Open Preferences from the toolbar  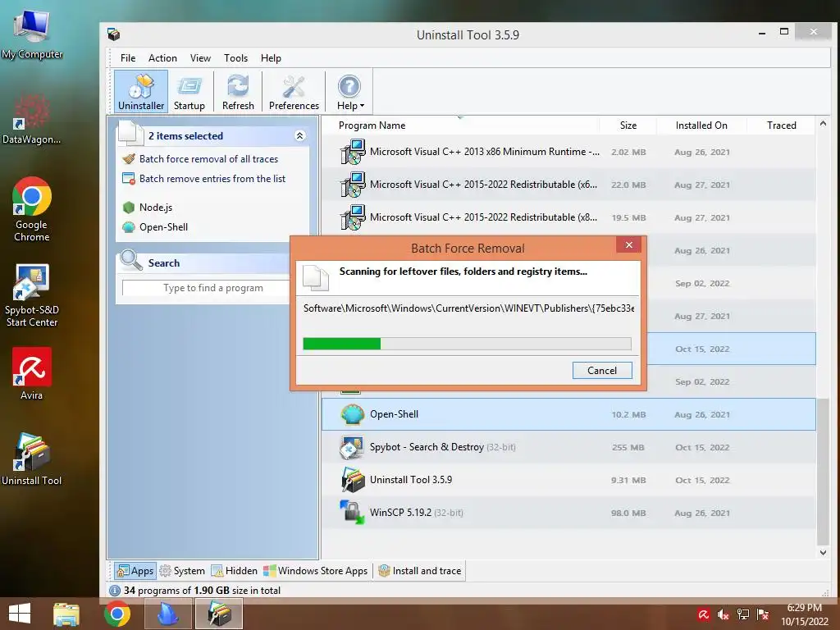tap(294, 92)
